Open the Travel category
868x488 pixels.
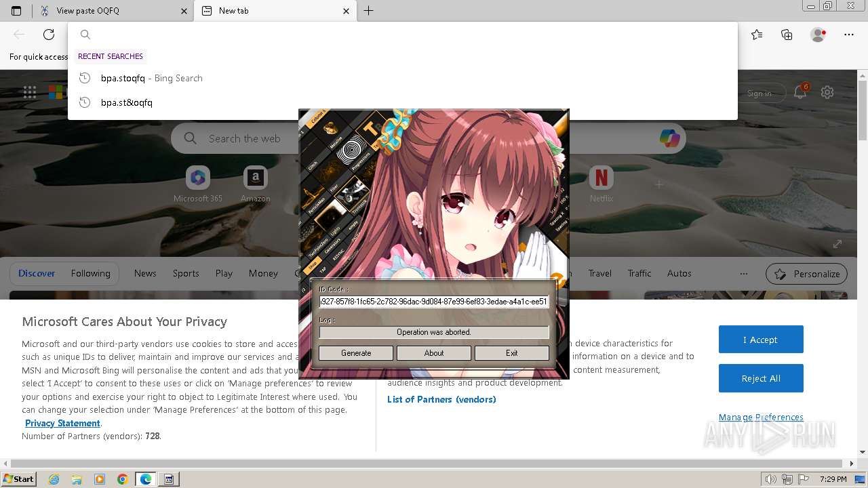click(599, 273)
